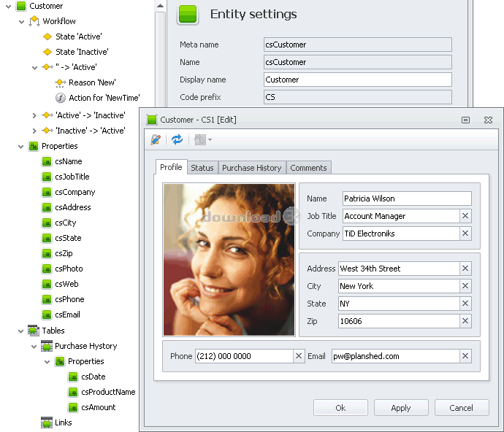Select csState in the tree

coord(68,238)
